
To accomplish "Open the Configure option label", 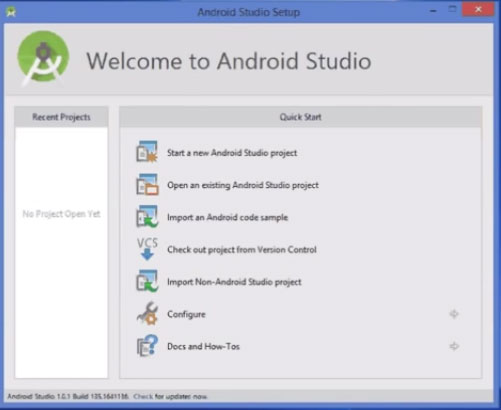I will [x=186, y=314].
